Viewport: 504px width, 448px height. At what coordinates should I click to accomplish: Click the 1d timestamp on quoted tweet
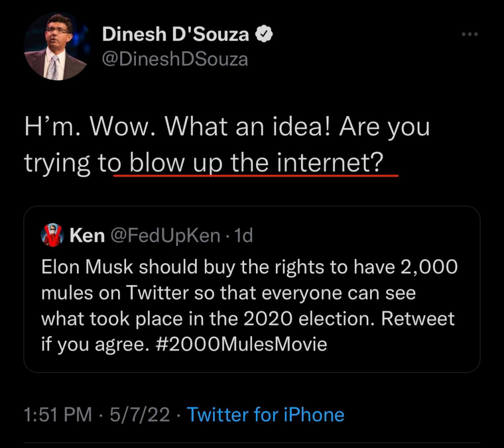point(243,236)
